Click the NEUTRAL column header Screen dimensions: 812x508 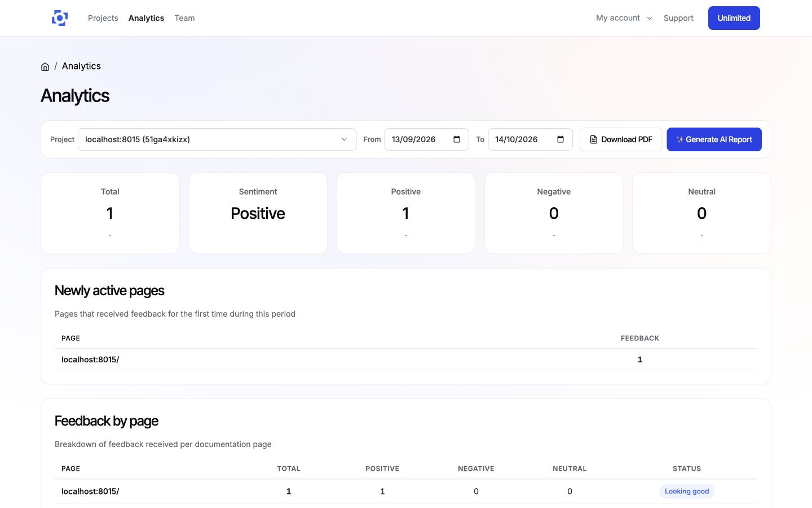coord(570,468)
